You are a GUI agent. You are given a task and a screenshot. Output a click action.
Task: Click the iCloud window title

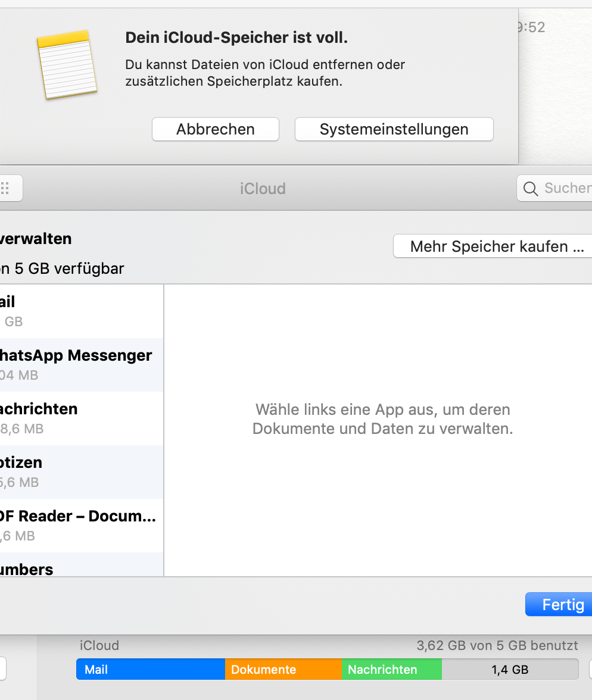click(x=263, y=188)
